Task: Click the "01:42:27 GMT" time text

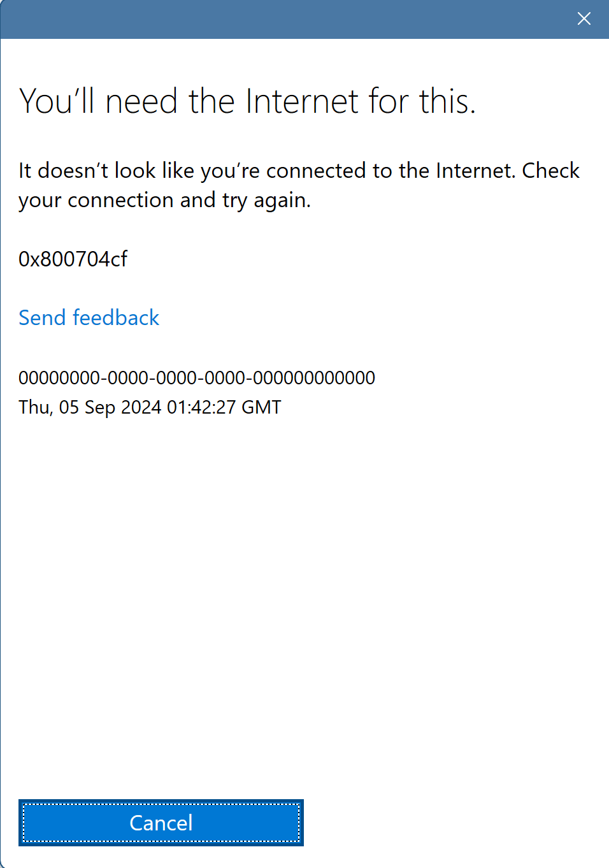Action: 224,407
